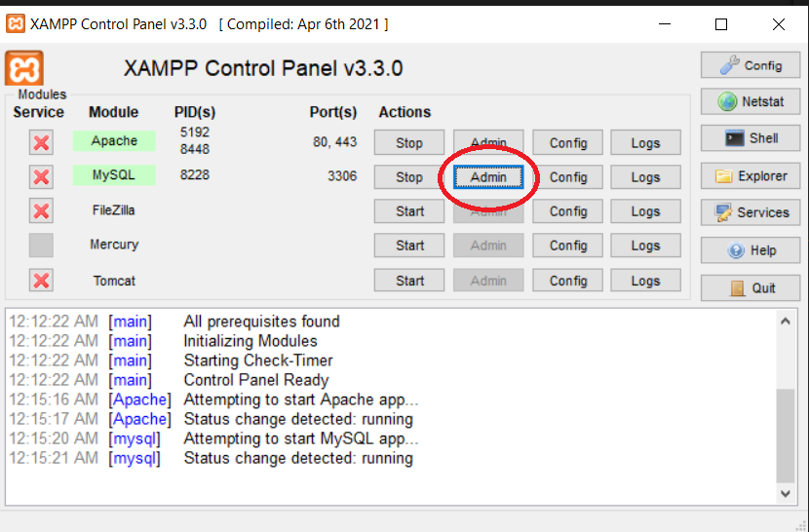View Mercury Logs
The height and width of the screenshot is (532, 809).
tap(645, 246)
